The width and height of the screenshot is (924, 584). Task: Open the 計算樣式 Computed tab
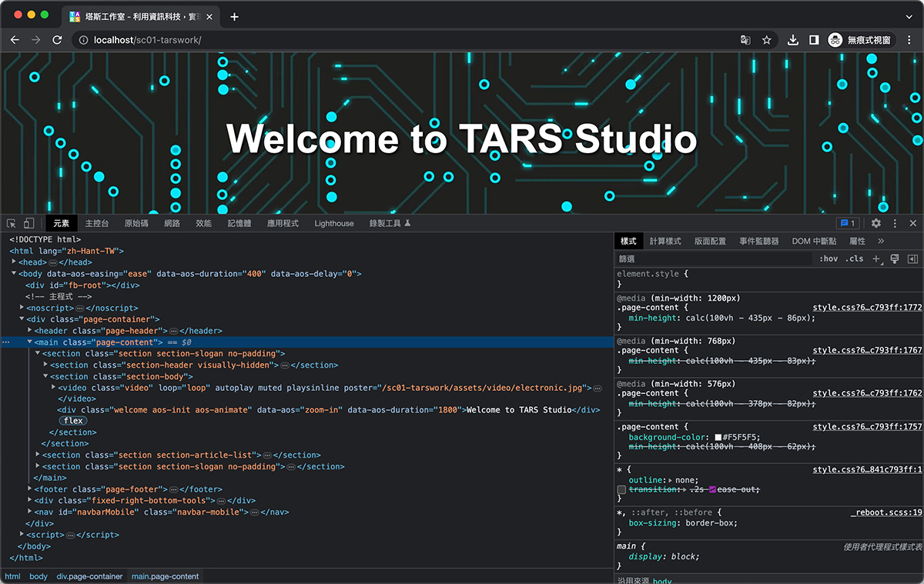point(665,241)
